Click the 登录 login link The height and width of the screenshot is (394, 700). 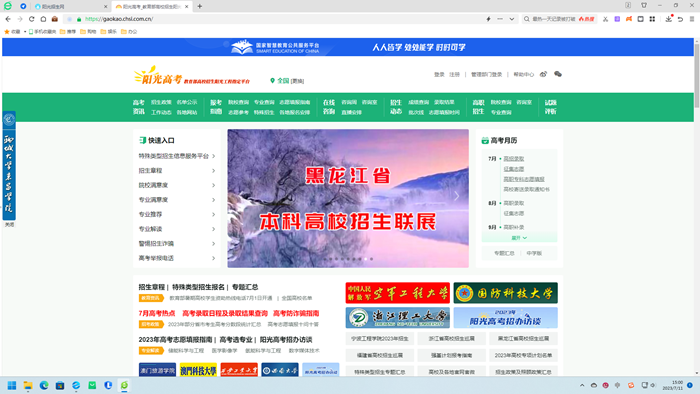(x=439, y=75)
